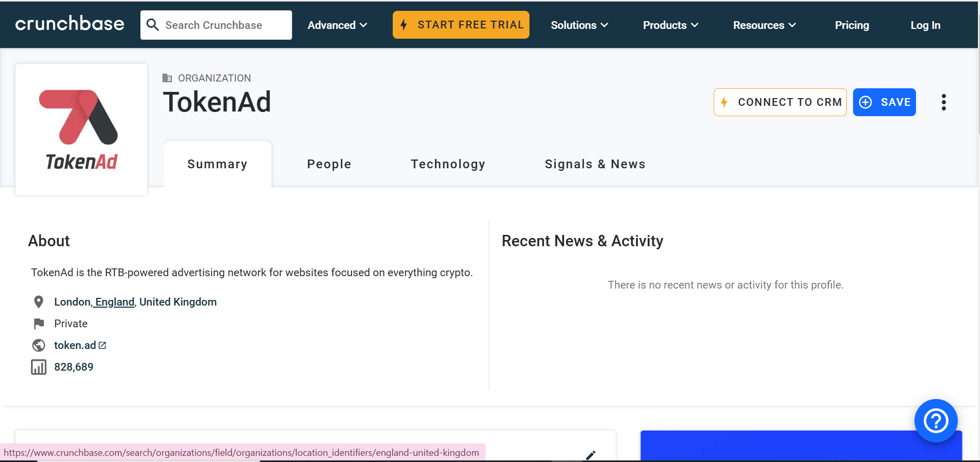Open the three-dot more options menu
980x462 pixels.
(944, 102)
